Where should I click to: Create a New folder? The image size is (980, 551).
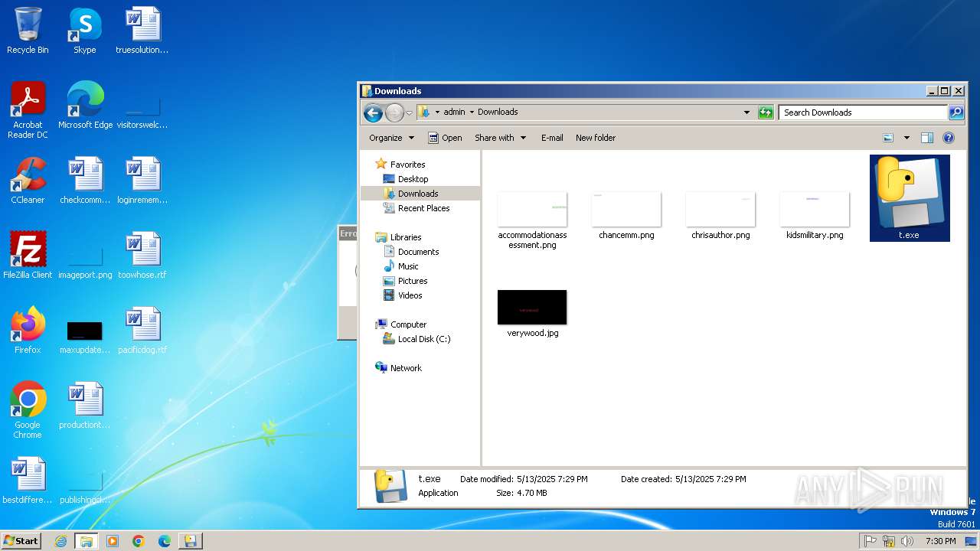point(596,138)
